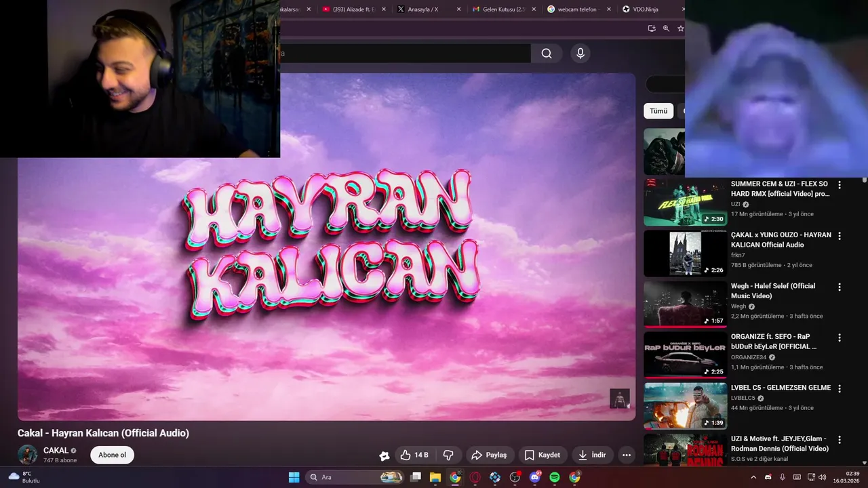Open LVBEL C5 - GELMEZSEN GELME title
Image resolution: width=868 pixels, height=488 pixels.
click(781, 388)
